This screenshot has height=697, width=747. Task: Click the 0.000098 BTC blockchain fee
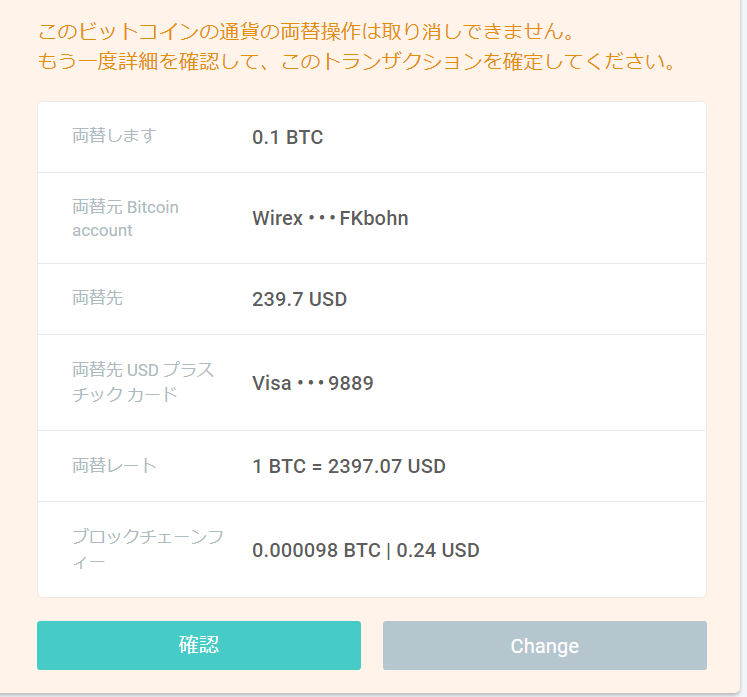tap(316, 550)
